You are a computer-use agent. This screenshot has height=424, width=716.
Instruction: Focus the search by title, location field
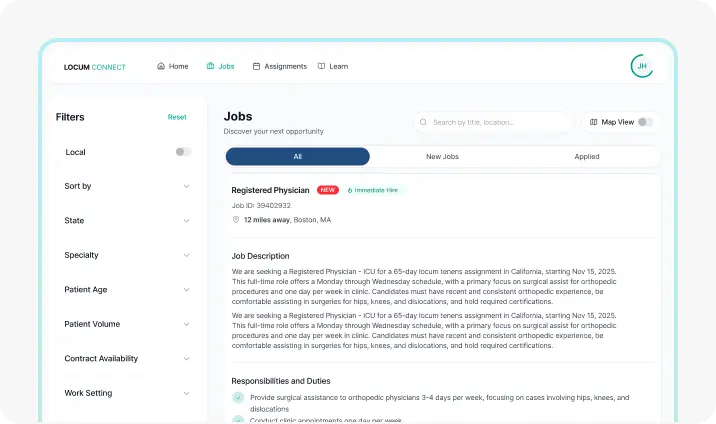(x=499, y=122)
